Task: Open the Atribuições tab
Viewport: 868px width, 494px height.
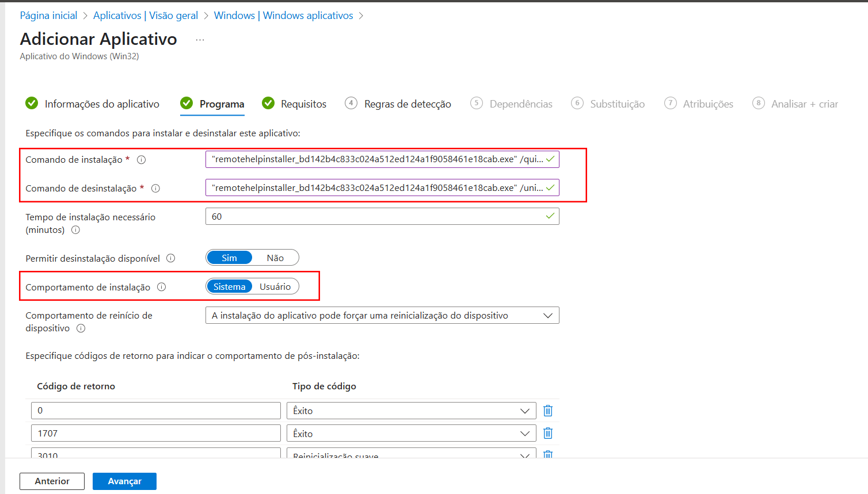Action: pos(699,104)
